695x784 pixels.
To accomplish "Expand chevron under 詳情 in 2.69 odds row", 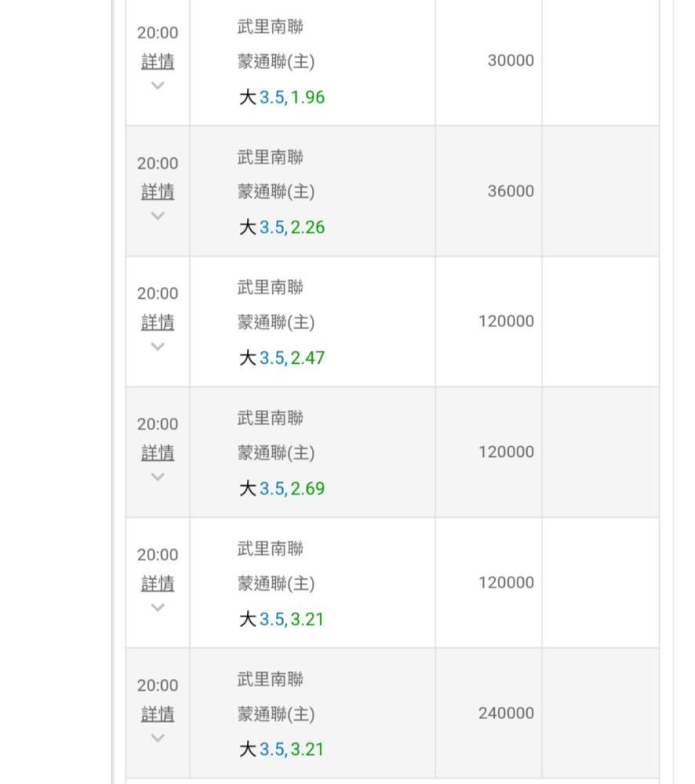I will pos(158,477).
